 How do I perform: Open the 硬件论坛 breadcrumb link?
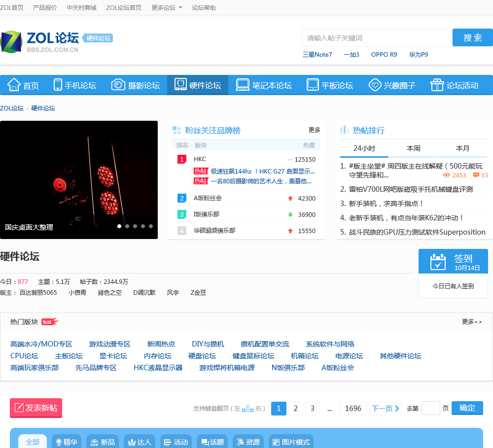43,108
